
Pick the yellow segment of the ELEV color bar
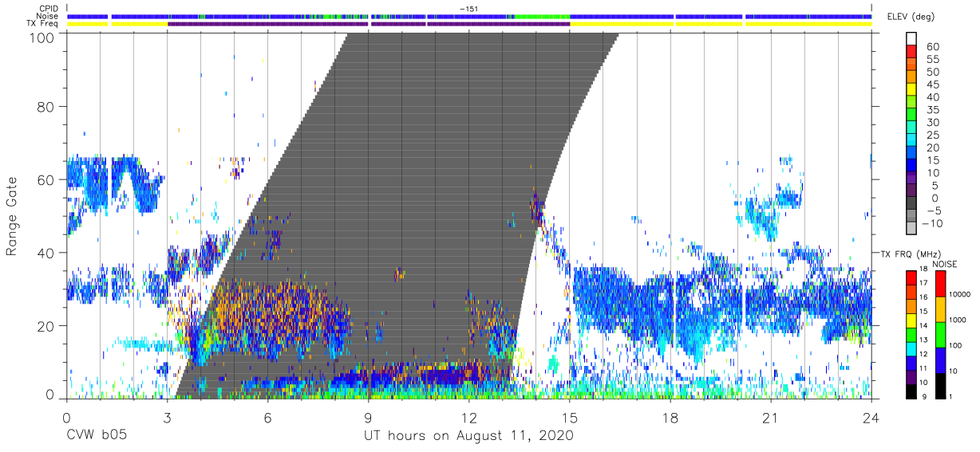point(911,88)
